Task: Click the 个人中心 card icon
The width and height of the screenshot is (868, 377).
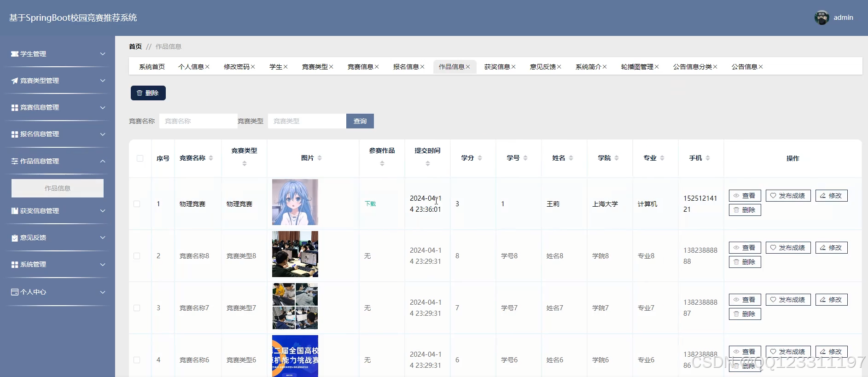Action: tap(15, 292)
